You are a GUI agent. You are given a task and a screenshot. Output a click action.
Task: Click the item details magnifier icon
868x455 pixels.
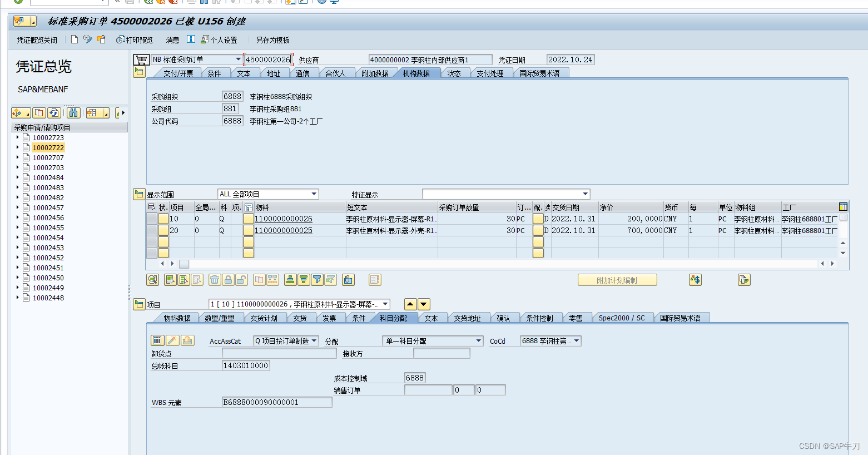[x=152, y=280]
